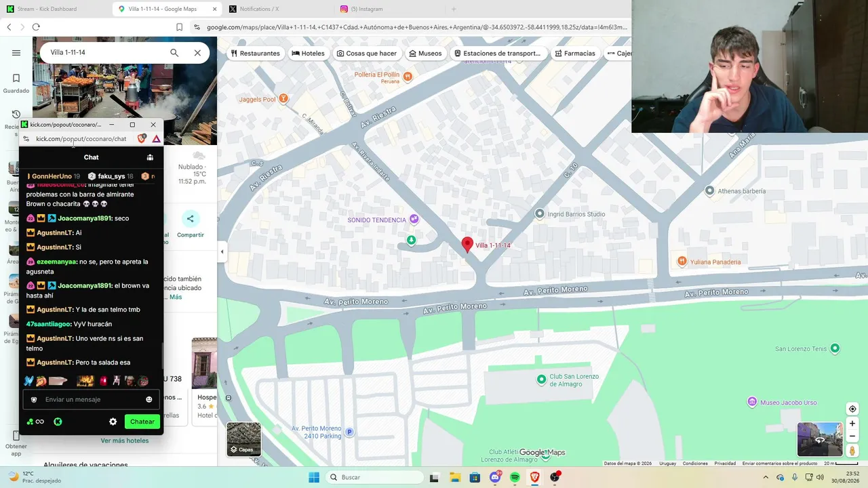
Task: Click the Enviar un mensaje chat input
Action: 91,399
